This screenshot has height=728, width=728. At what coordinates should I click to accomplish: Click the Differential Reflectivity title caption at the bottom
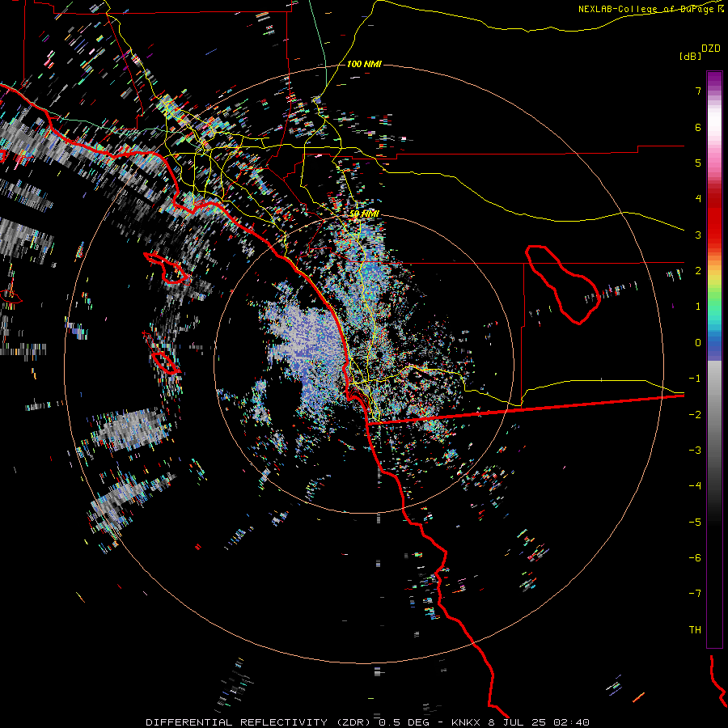point(368,722)
